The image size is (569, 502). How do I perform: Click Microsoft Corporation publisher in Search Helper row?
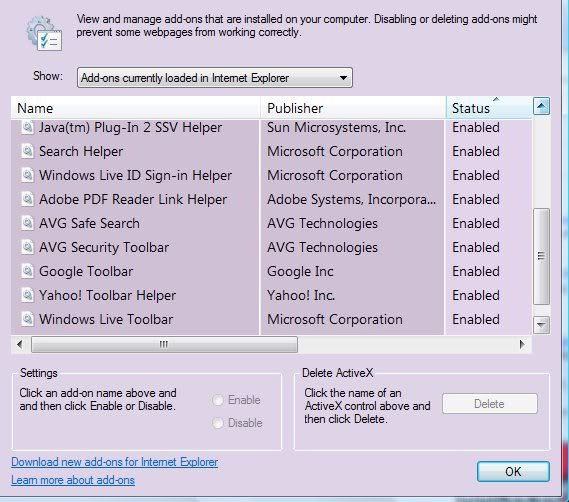tap(335, 151)
